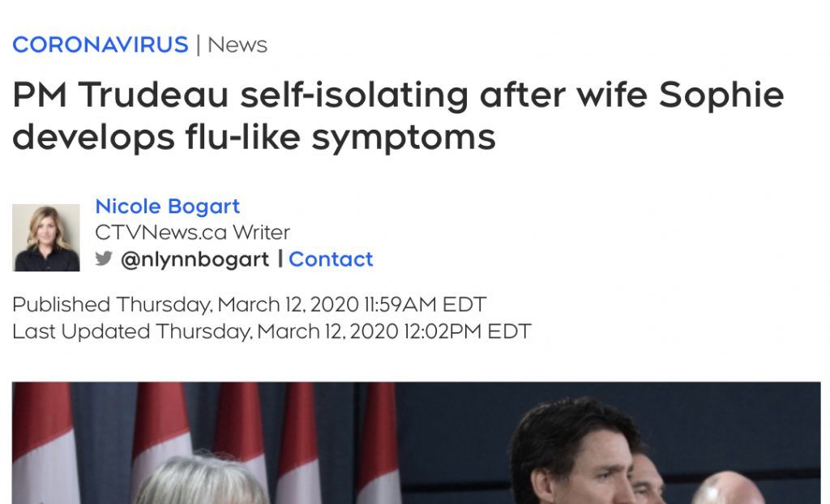Image resolution: width=830 pixels, height=504 pixels.
Task: Click the bald man at photo's right edge
Action: pyautogui.click(x=729, y=489)
